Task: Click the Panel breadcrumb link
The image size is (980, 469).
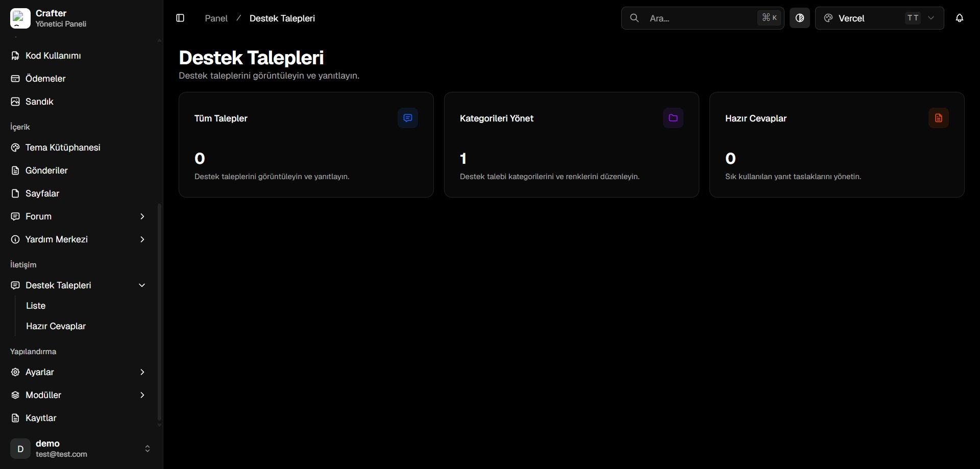Action: [216, 18]
